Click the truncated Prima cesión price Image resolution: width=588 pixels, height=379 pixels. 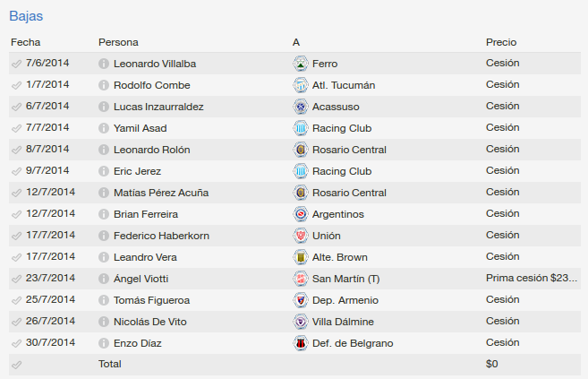pyautogui.click(x=532, y=278)
